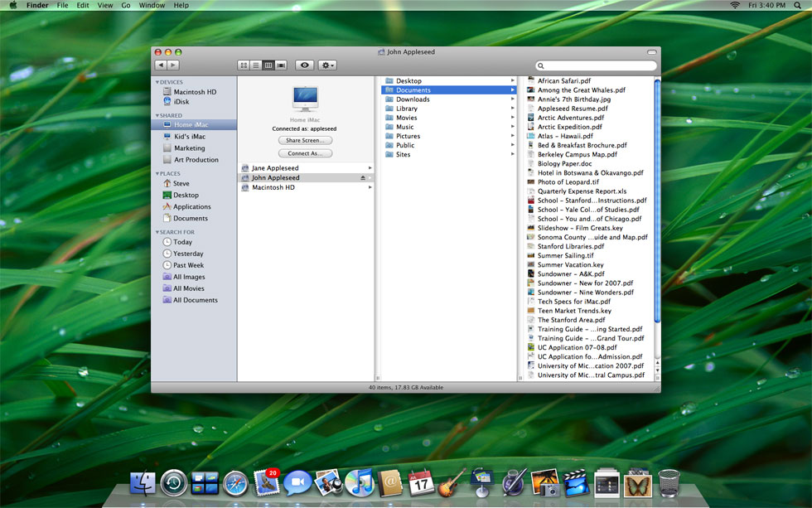
Task: Launch iChat from the Dock
Action: [297, 482]
